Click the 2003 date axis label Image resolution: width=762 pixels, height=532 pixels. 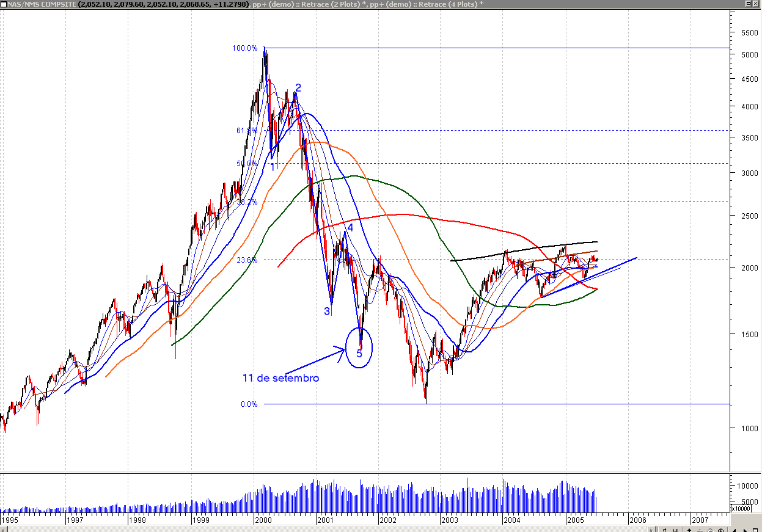450,520
